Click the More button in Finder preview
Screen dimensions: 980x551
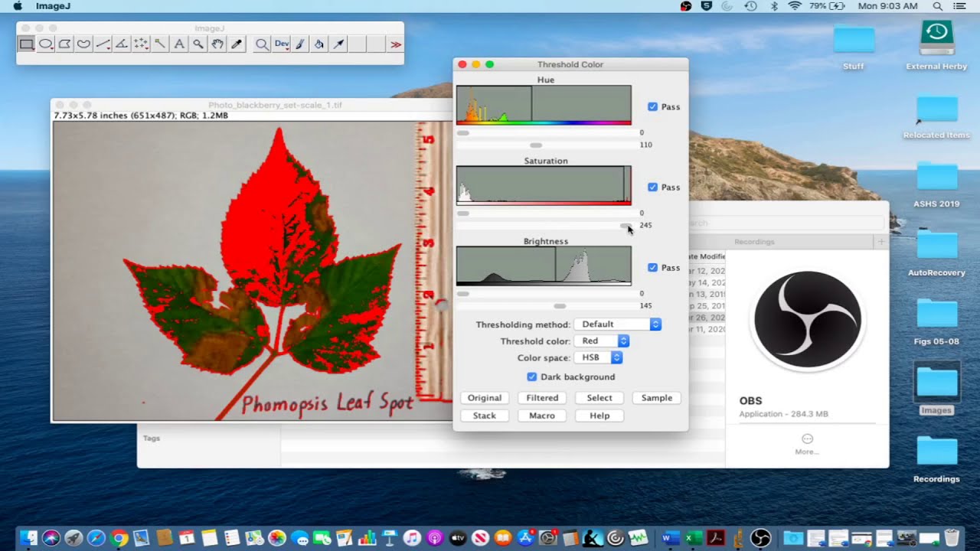[807, 444]
